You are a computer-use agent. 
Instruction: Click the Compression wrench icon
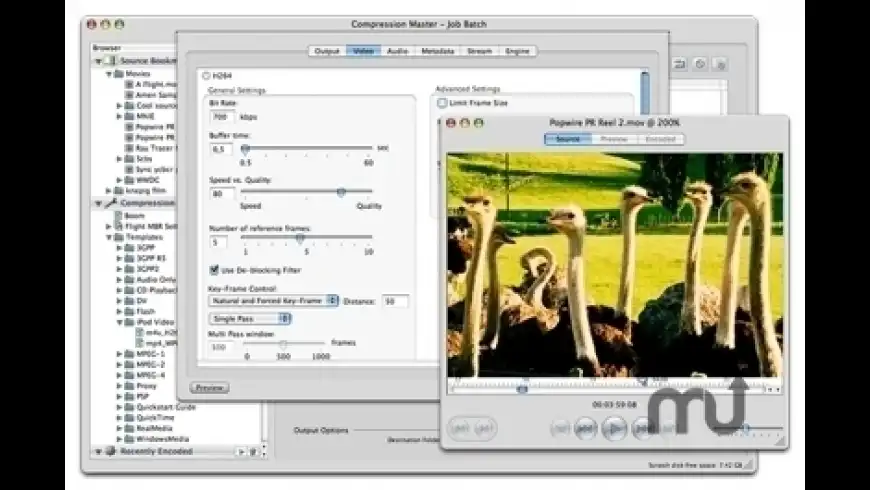pos(110,203)
